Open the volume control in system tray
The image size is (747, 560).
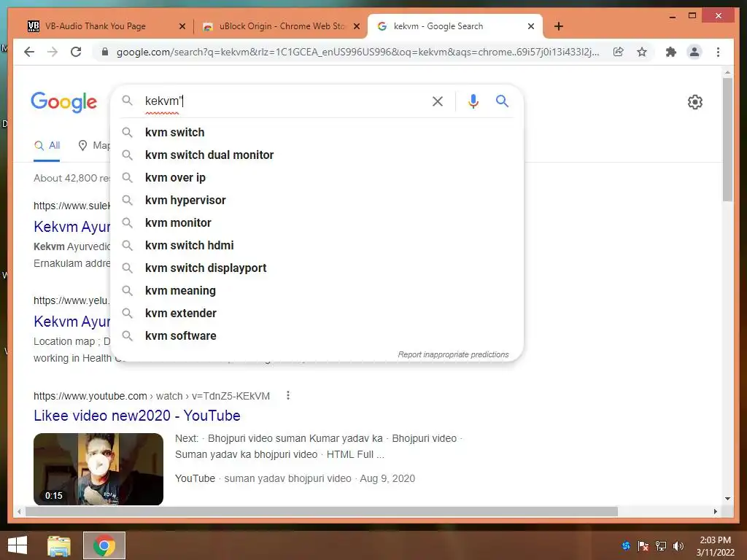[x=678, y=546]
